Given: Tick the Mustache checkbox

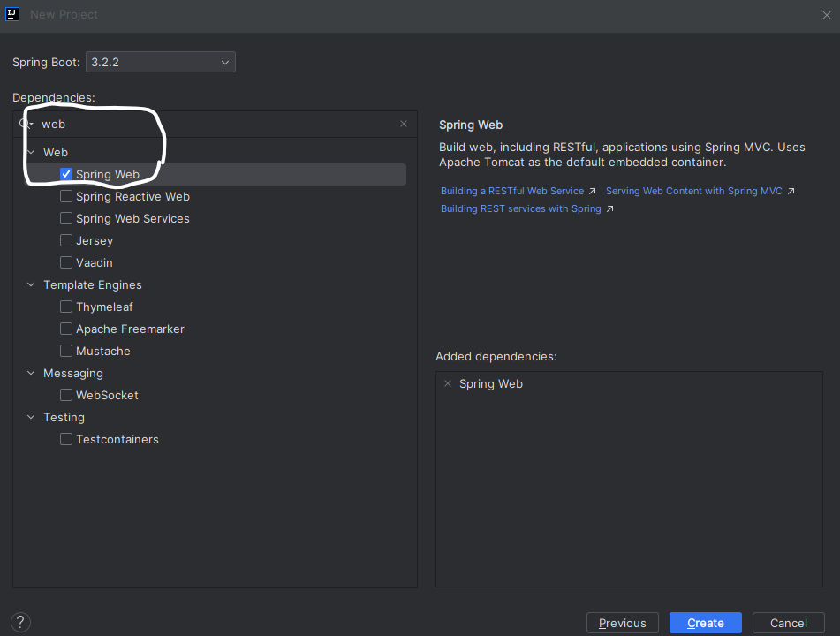Looking at the screenshot, I should [66, 351].
